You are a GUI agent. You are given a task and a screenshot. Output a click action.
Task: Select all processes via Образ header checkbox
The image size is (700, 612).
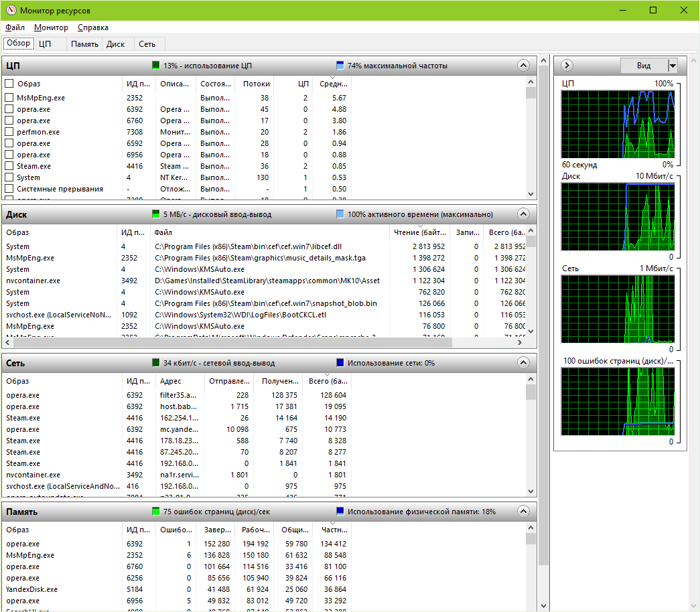pyautogui.click(x=9, y=84)
